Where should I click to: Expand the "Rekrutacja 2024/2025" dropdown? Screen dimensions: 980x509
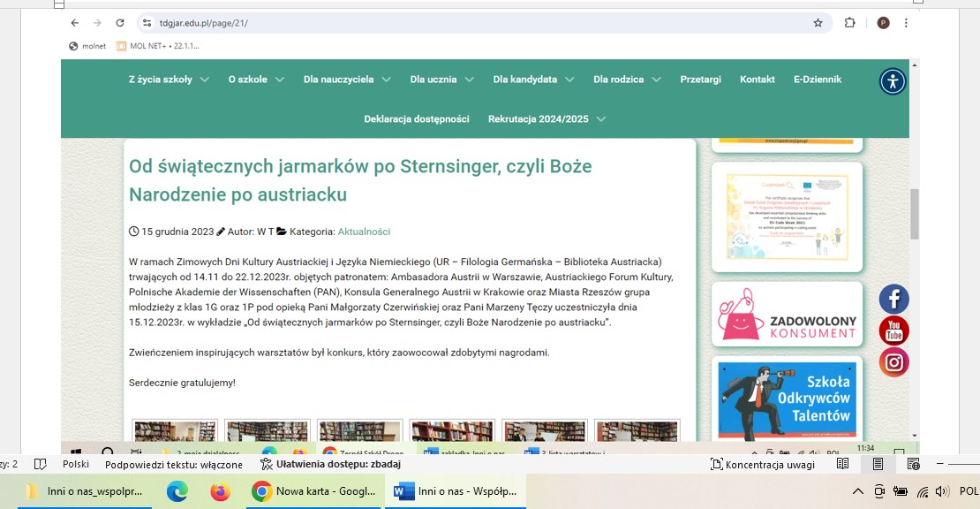point(547,119)
